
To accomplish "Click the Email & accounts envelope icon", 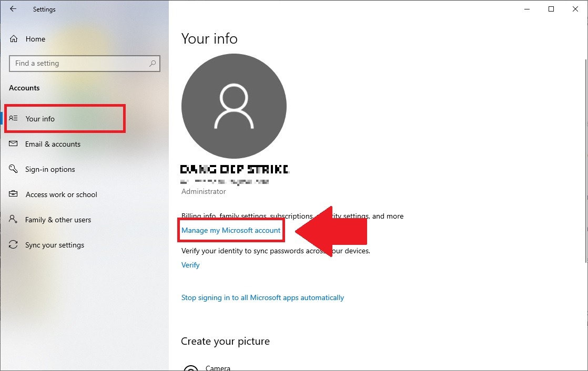I will click(x=13, y=144).
